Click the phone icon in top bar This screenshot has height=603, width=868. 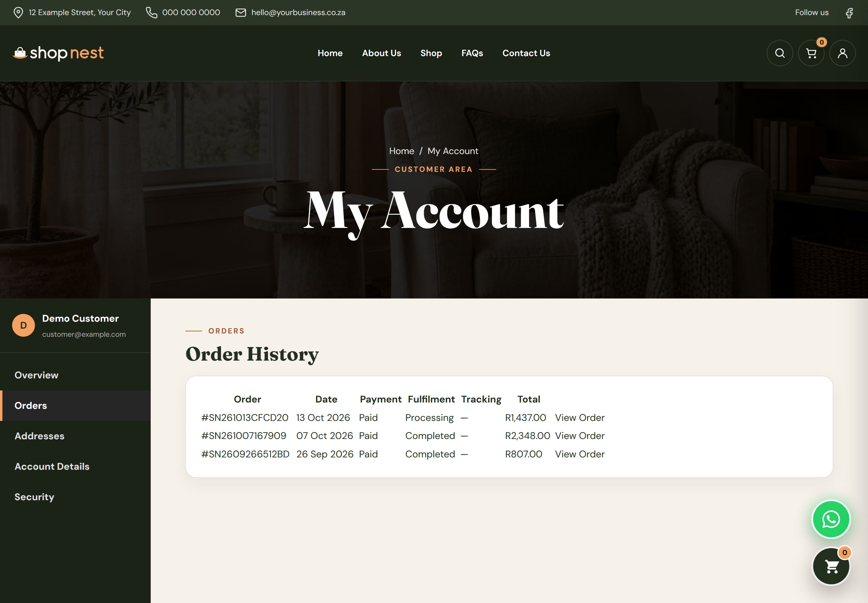[x=152, y=13]
